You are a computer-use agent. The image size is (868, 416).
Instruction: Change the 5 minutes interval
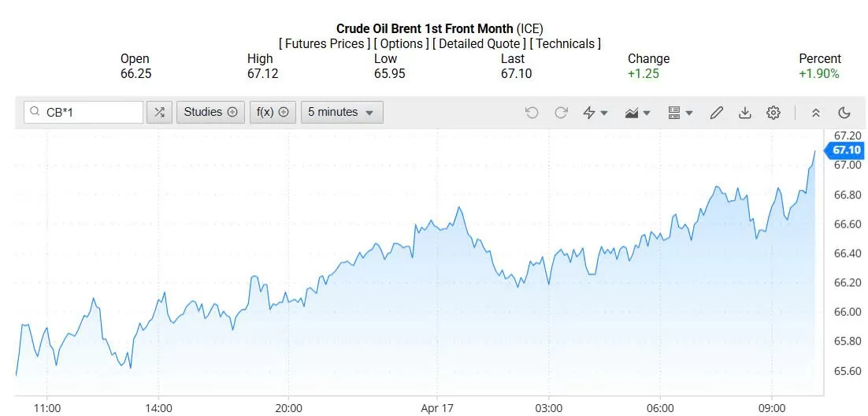(342, 113)
